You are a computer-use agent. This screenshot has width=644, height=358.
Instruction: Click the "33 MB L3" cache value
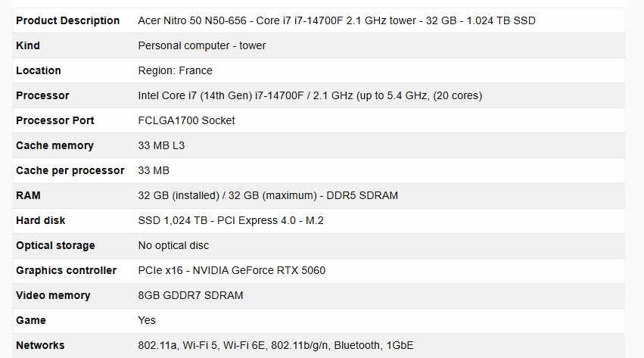[x=161, y=145]
